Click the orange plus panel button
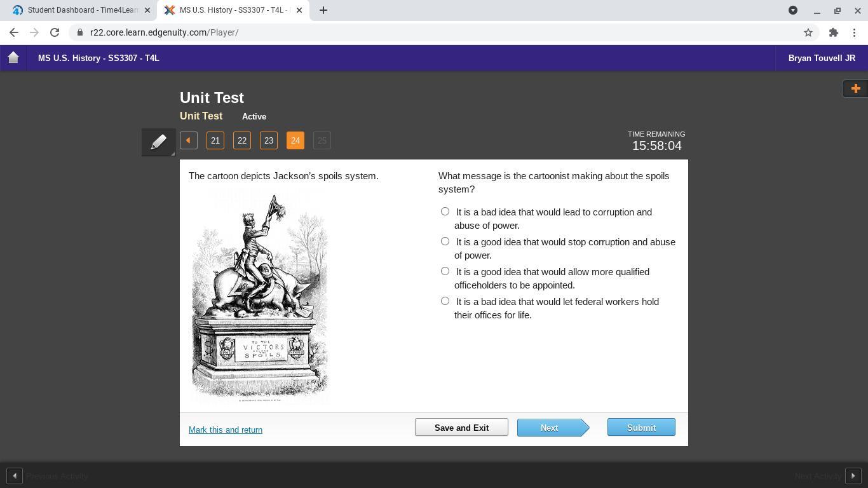Image resolution: width=868 pixels, height=488 pixels. coord(855,88)
